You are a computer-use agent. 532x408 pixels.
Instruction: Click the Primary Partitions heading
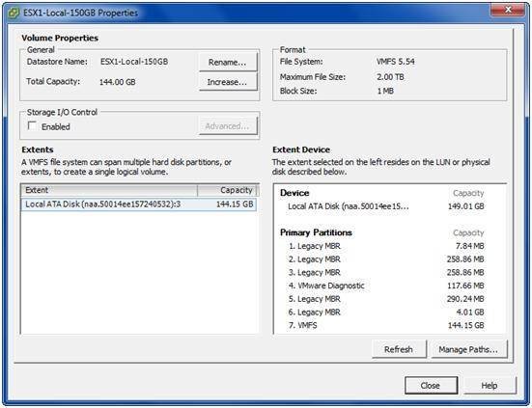pyautogui.click(x=316, y=232)
